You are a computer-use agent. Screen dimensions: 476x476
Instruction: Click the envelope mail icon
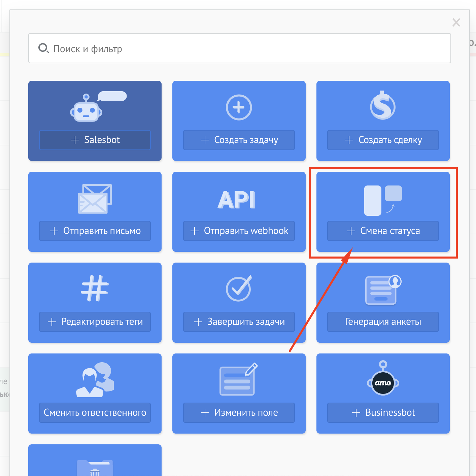[x=95, y=199]
